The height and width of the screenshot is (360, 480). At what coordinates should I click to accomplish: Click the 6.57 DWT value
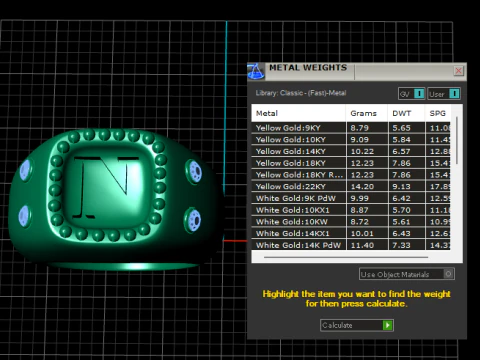pos(401,151)
